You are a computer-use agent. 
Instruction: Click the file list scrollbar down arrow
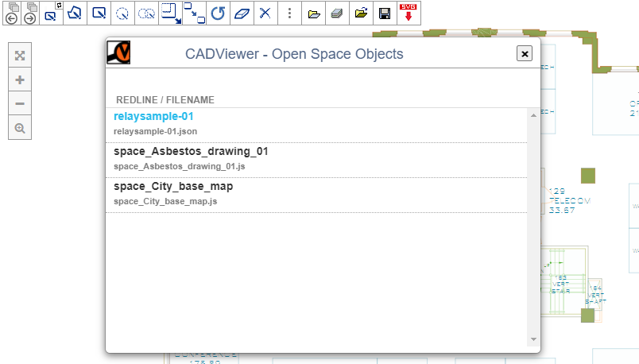533,339
